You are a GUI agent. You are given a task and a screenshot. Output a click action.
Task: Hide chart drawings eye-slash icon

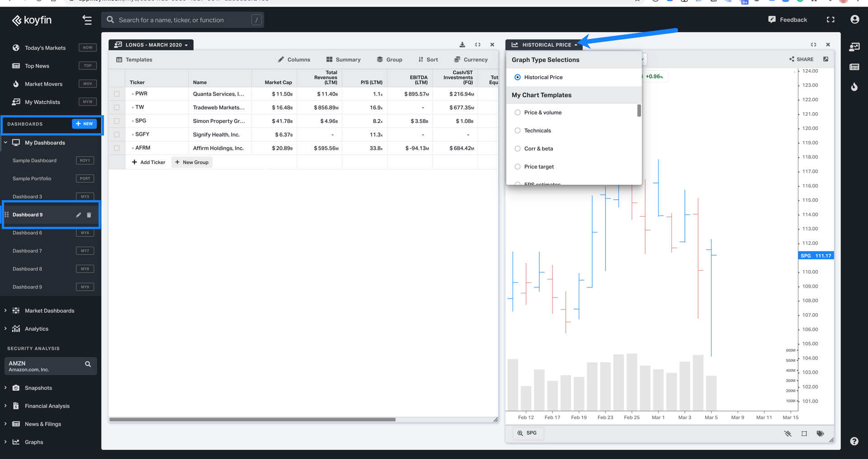click(x=788, y=434)
